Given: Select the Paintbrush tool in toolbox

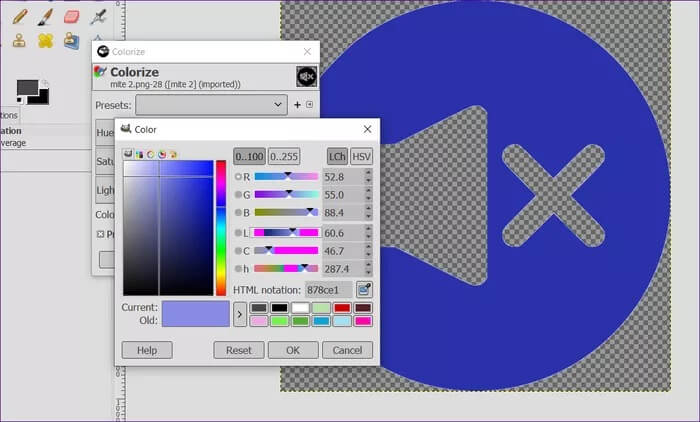Looking at the screenshot, I should 45,17.
